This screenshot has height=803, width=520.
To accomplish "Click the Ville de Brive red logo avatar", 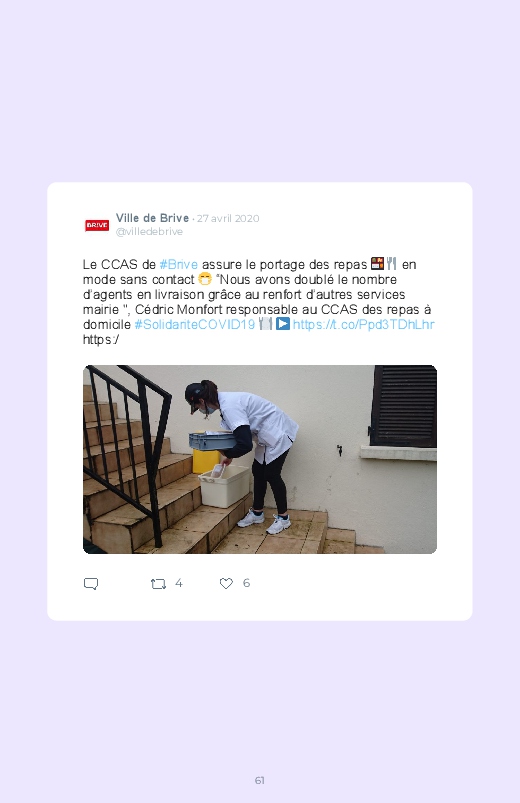I will pyautogui.click(x=97, y=225).
